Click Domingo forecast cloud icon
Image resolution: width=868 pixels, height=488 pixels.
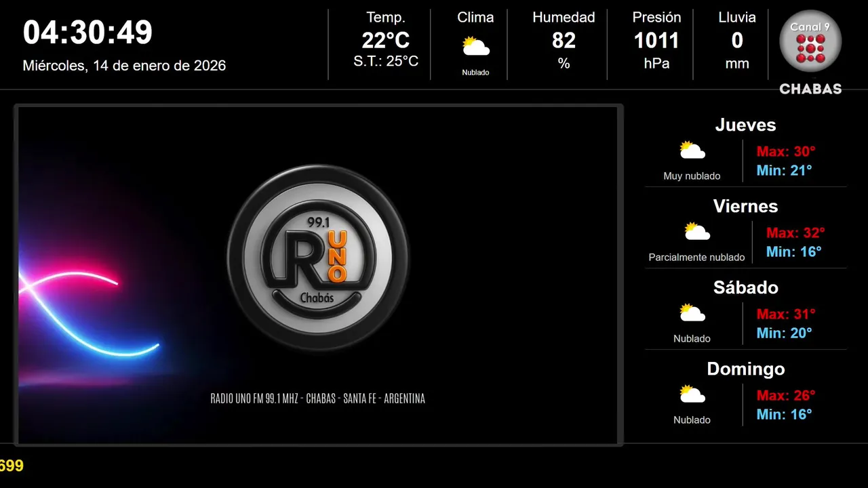tap(692, 394)
